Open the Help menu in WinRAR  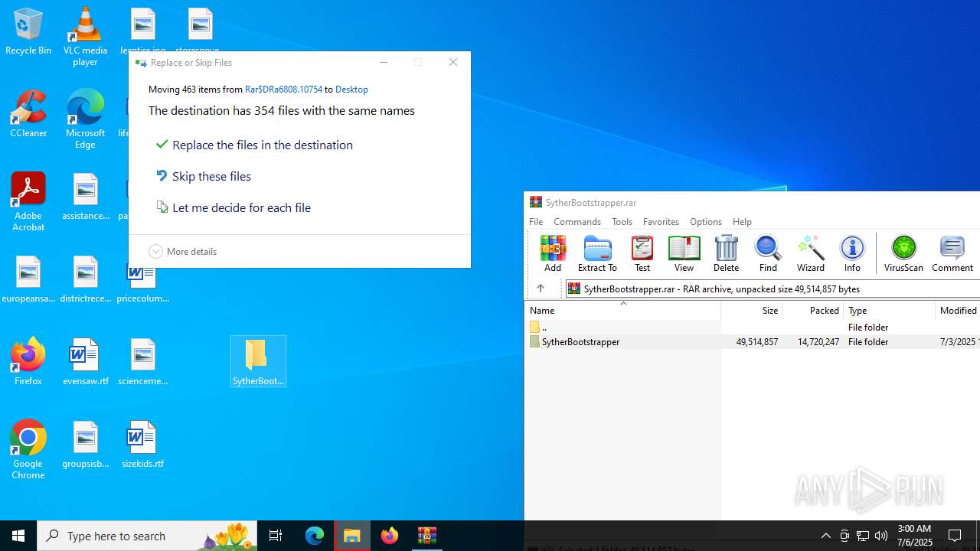[x=742, y=221]
